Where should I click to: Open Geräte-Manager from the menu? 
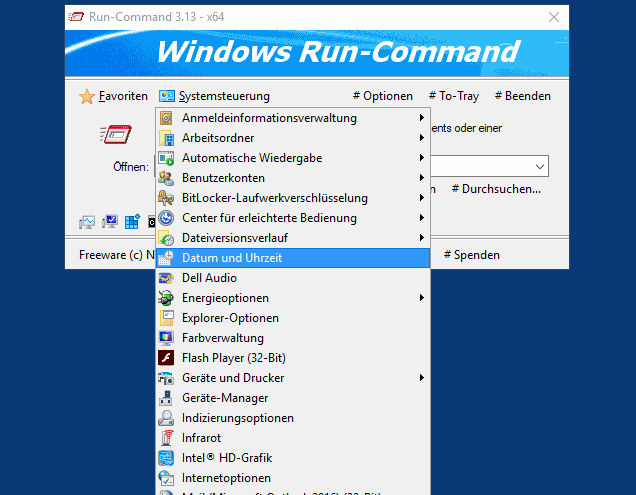coord(293,398)
